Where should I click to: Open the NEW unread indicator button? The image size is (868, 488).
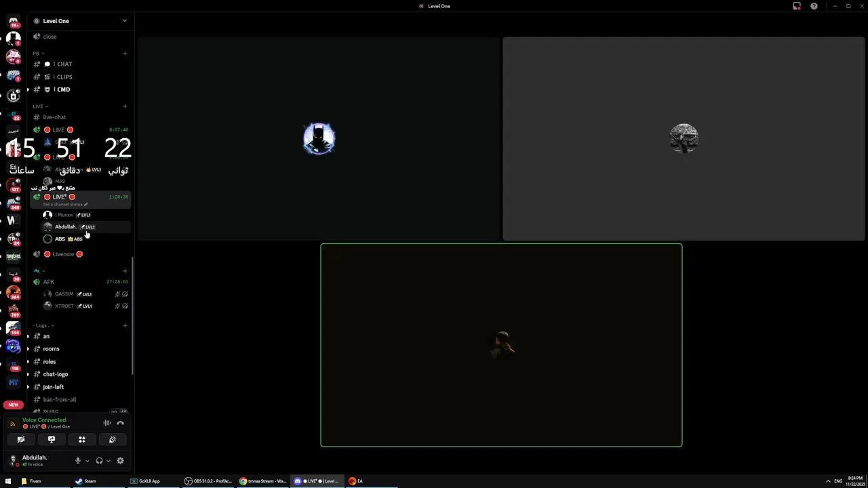(14, 405)
